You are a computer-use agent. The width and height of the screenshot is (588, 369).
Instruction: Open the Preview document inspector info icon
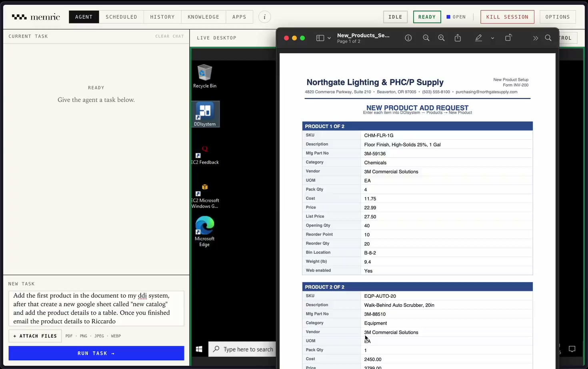tap(408, 38)
